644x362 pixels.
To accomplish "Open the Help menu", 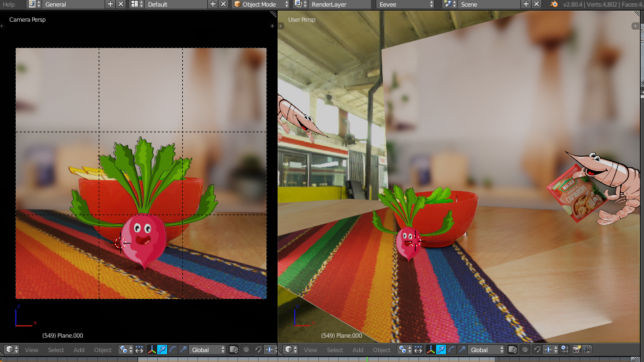I will coord(8,5).
